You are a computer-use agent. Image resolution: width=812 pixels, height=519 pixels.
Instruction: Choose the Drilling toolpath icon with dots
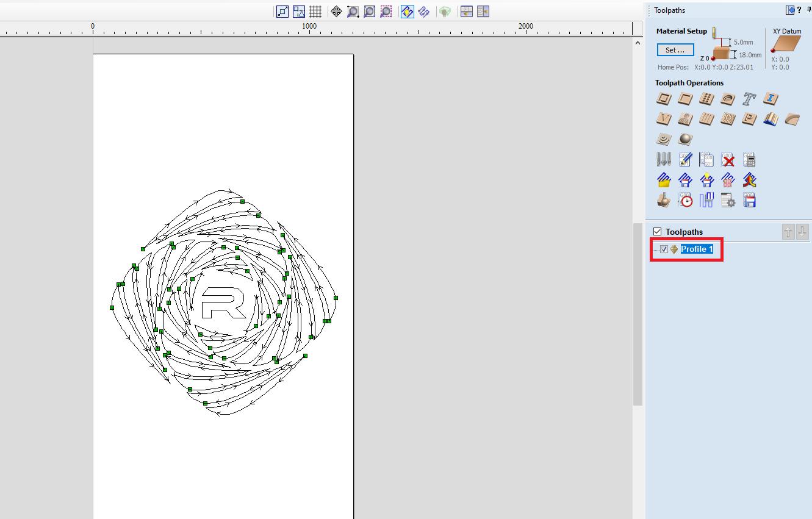pos(706,99)
